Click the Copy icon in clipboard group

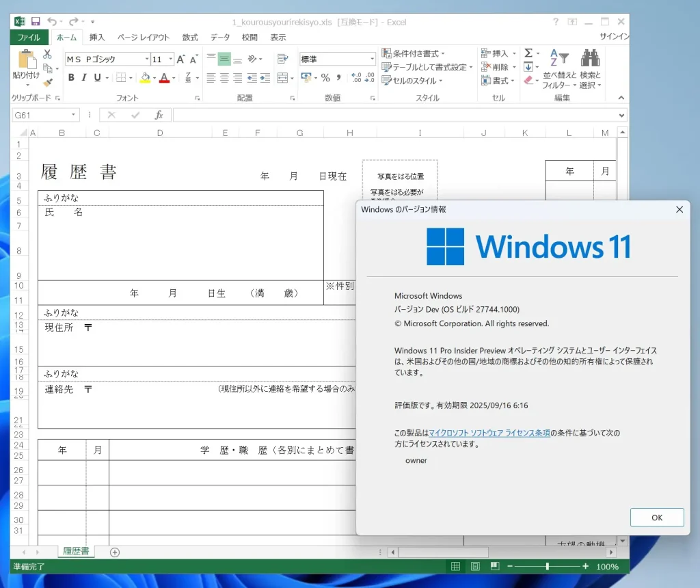point(47,68)
